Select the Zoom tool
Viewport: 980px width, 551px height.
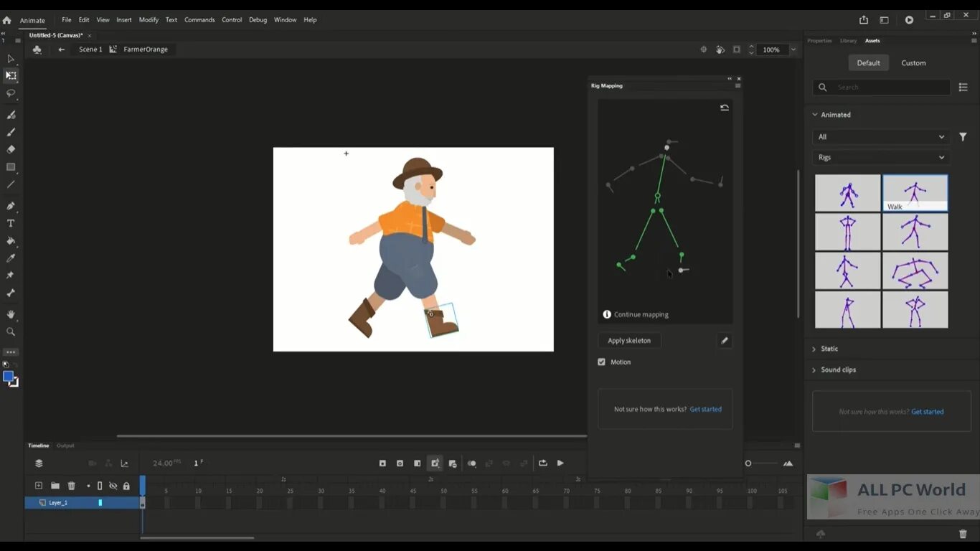click(x=11, y=331)
